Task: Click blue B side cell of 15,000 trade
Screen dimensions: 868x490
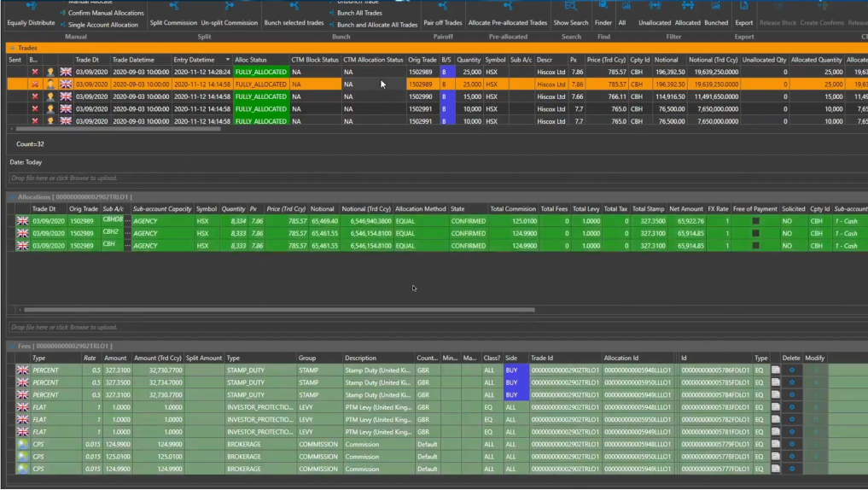Action: [447, 96]
